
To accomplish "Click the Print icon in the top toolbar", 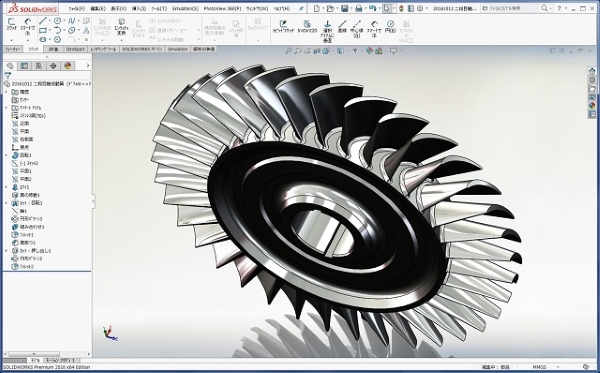I will tap(359, 8).
